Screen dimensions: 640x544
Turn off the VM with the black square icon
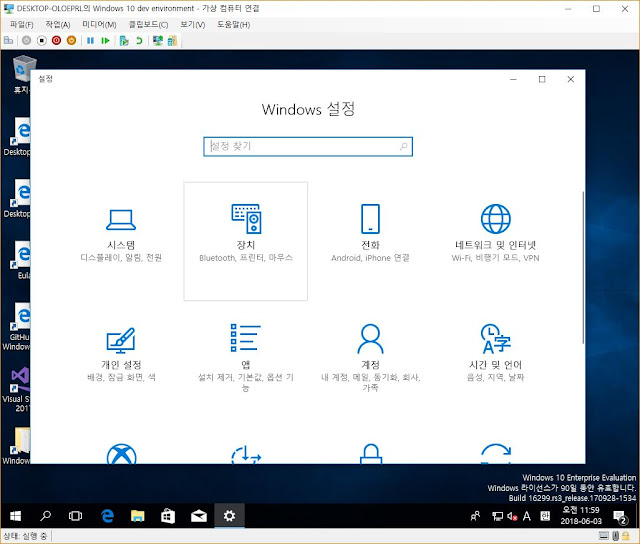pyautogui.click(x=42, y=40)
